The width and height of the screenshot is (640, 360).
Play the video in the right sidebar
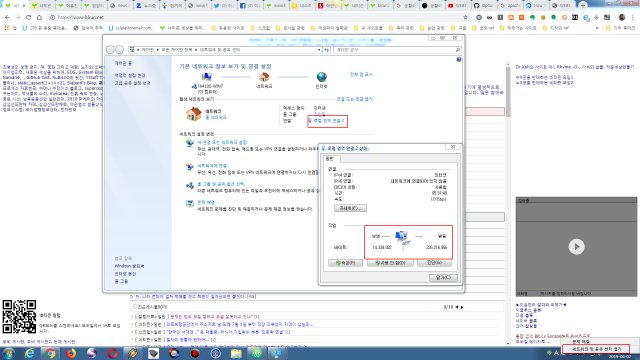click(576, 247)
